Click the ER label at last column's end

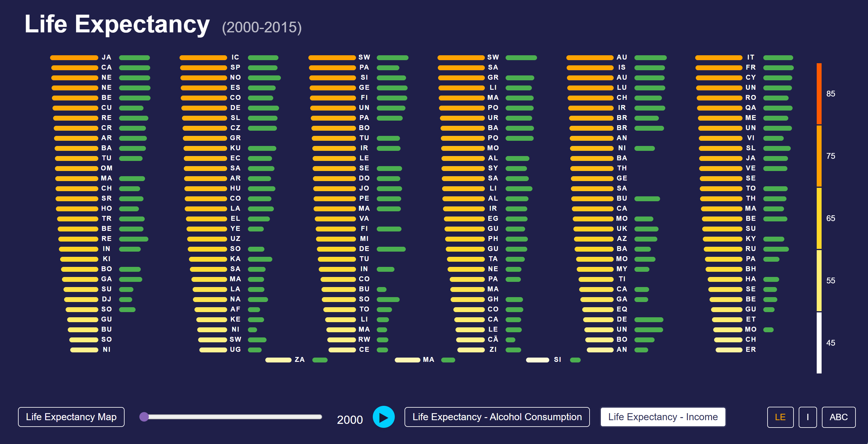tap(750, 350)
